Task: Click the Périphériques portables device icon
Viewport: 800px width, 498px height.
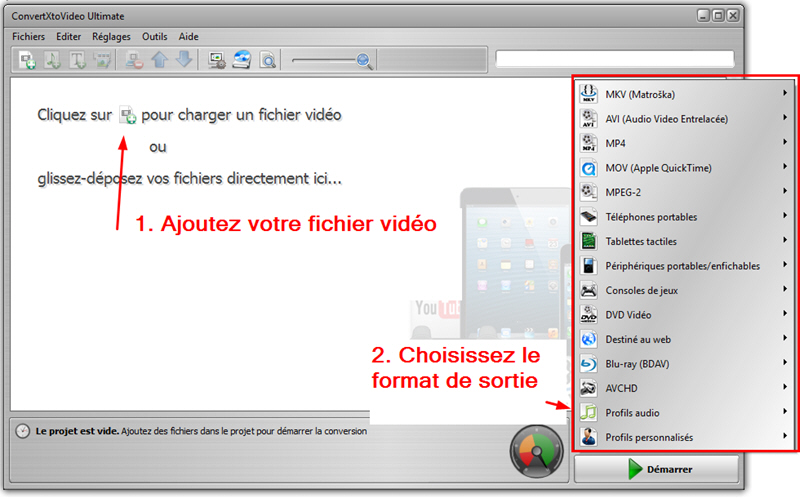Action: [x=588, y=265]
